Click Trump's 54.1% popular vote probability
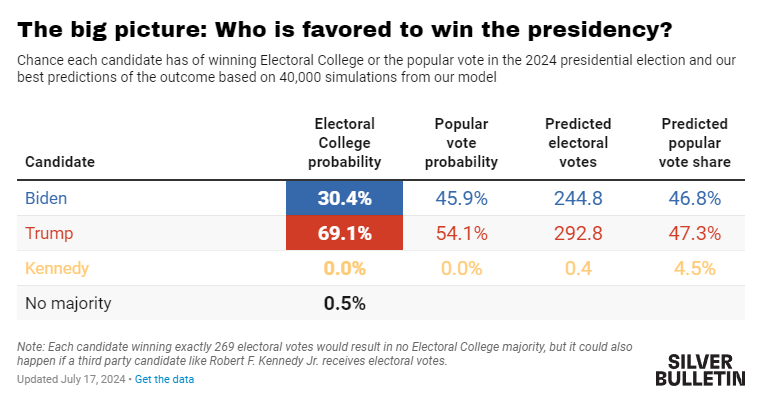This screenshot has width=759, height=415. [461, 233]
